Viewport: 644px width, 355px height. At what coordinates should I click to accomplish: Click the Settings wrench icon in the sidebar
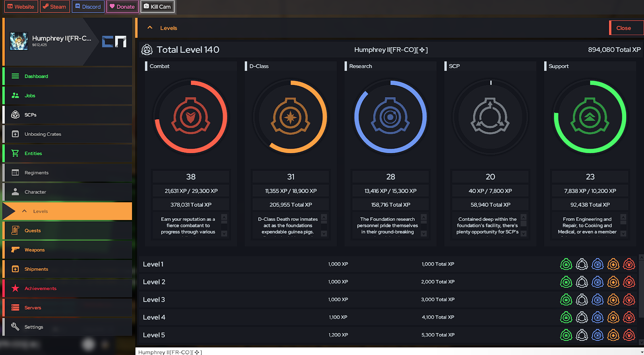pyautogui.click(x=15, y=327)
